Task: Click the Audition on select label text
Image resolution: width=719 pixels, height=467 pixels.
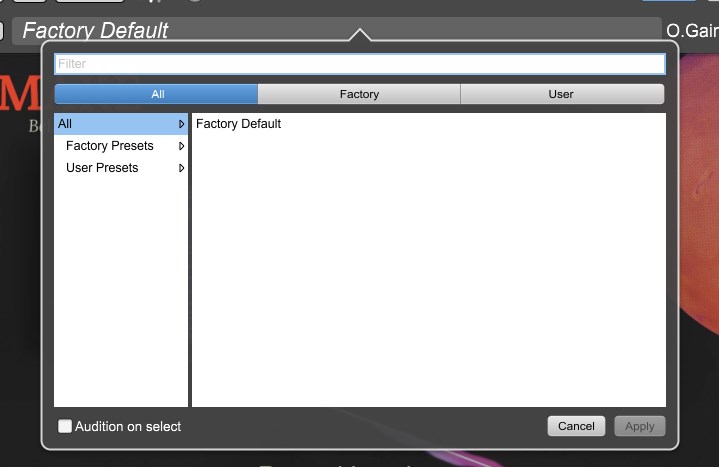Action: [128, 426]
